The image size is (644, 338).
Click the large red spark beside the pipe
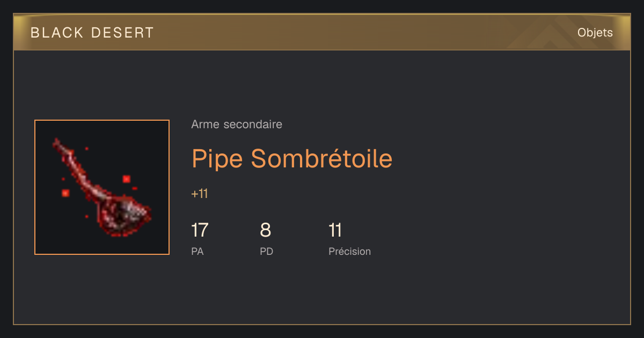(x=127, y=179)
